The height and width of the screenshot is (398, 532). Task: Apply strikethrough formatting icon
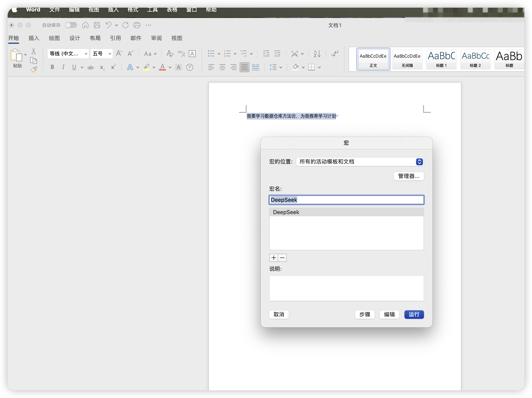[x=90, y=67]
